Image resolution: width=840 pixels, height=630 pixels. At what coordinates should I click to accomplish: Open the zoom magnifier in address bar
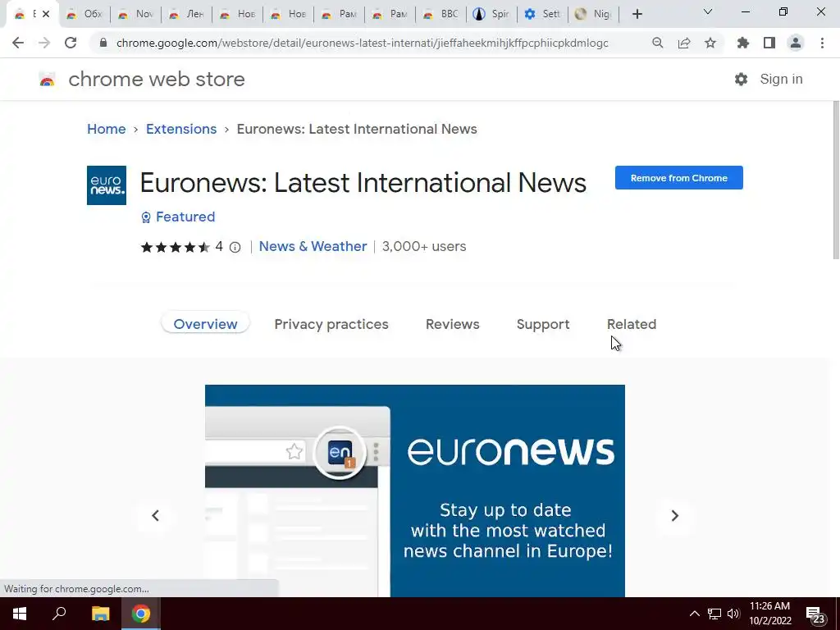[x=657, y=43]
